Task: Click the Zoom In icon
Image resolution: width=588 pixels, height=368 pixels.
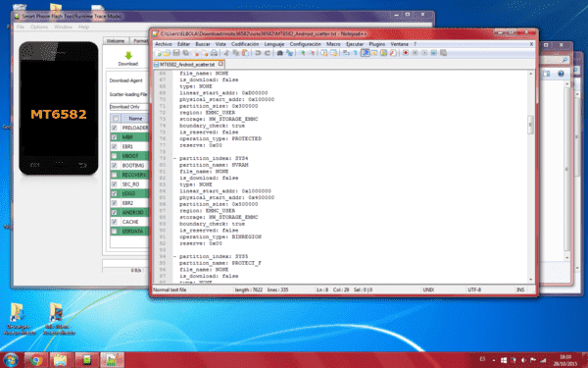Action: (303, 53)
